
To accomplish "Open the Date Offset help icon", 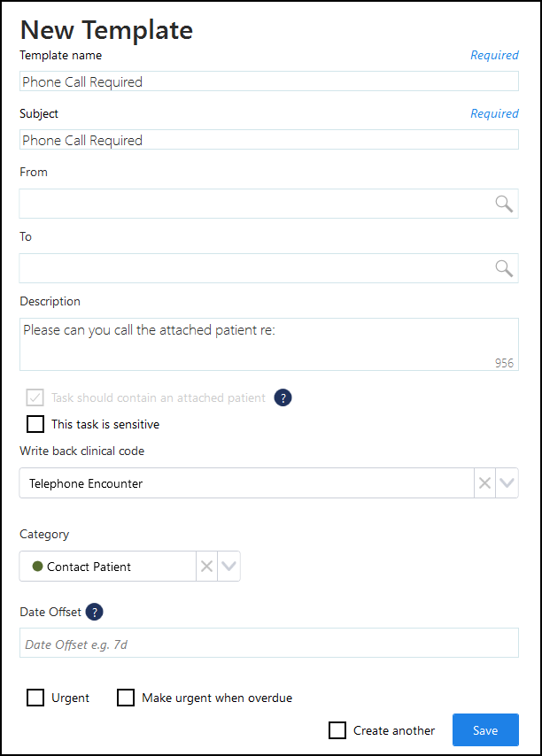I will click(x=95, y=612).
